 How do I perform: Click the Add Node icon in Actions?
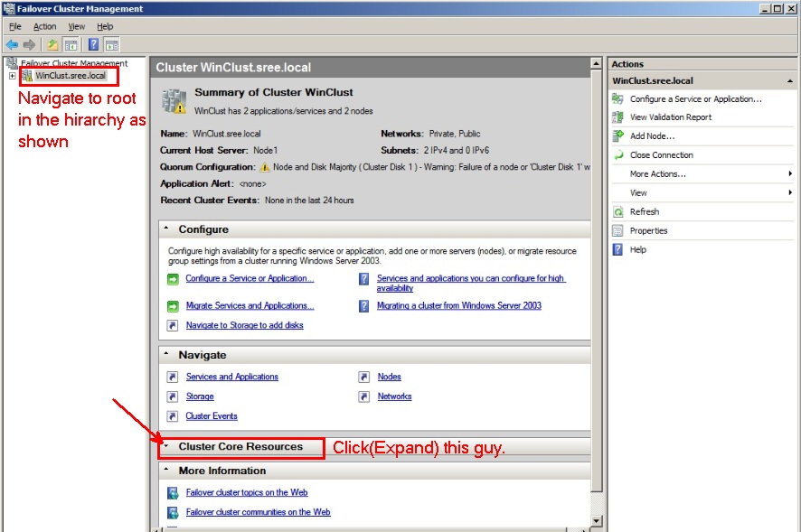coord(618,136)
